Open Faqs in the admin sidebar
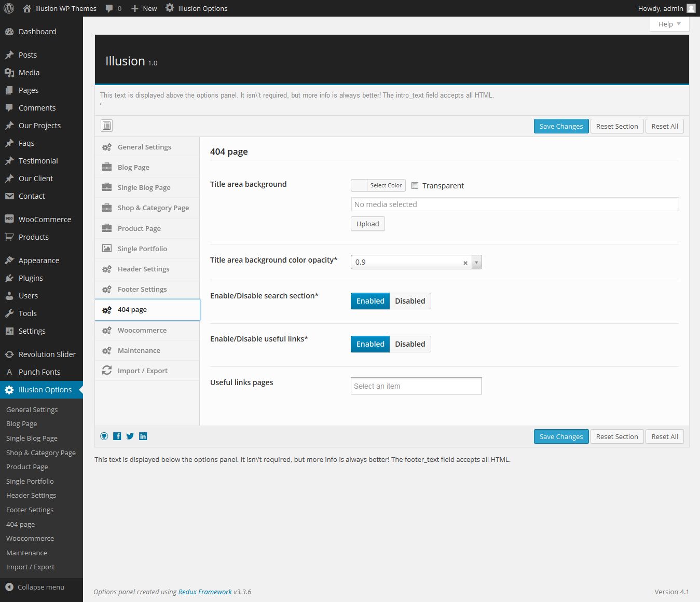Screen dimensions: 700x602 [42, 143]
